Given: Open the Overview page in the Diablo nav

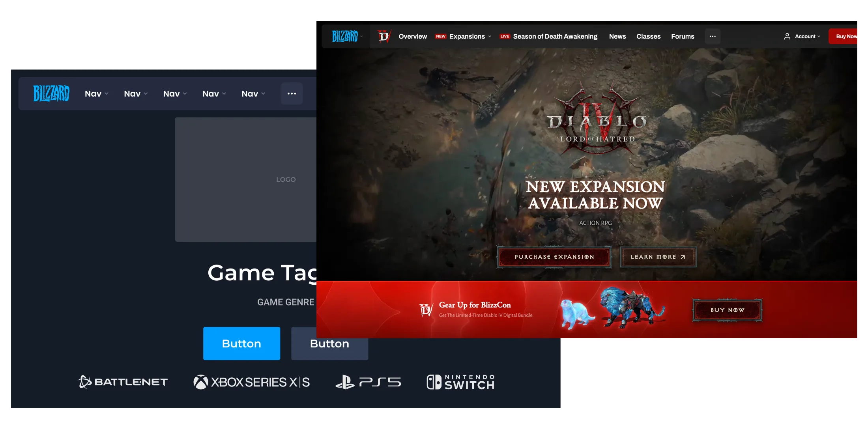Looking at the screenshot, I should (x=413, y=36).
